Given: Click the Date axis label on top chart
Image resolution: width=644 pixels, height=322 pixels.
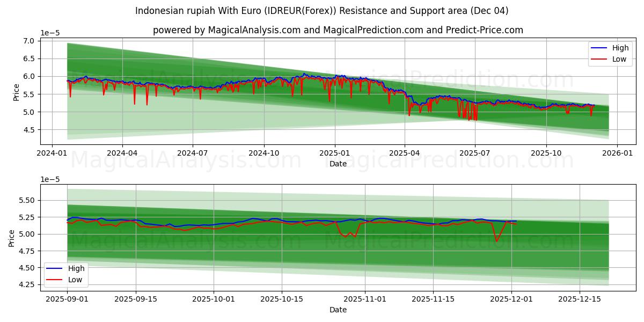Looking at the screenshot, I should [337, 164].
